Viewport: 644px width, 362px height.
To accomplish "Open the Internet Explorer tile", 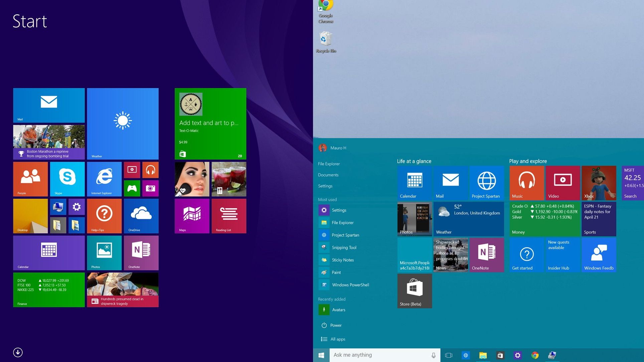I will point(104,179).
